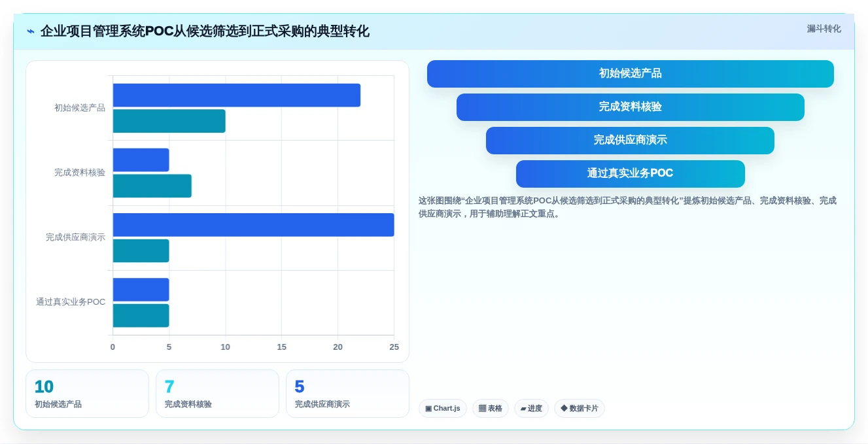The height and width of the screenshot is (444, 868).
Task: Click the 进度 tag chip
Action: 531,409
